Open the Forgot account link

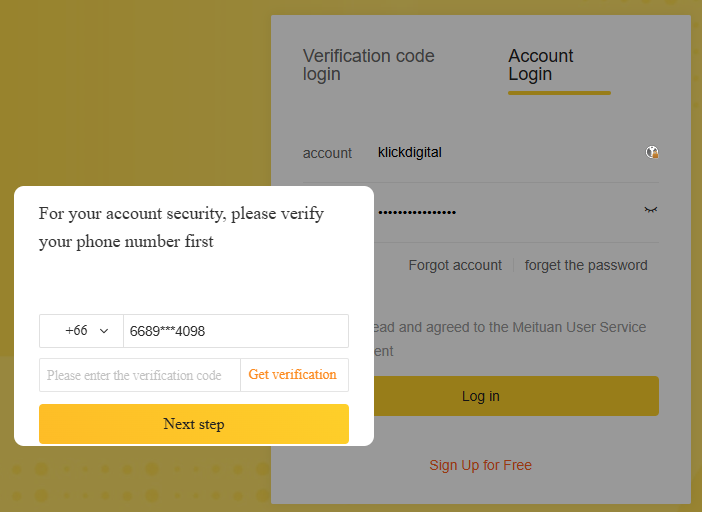(455, 265)
